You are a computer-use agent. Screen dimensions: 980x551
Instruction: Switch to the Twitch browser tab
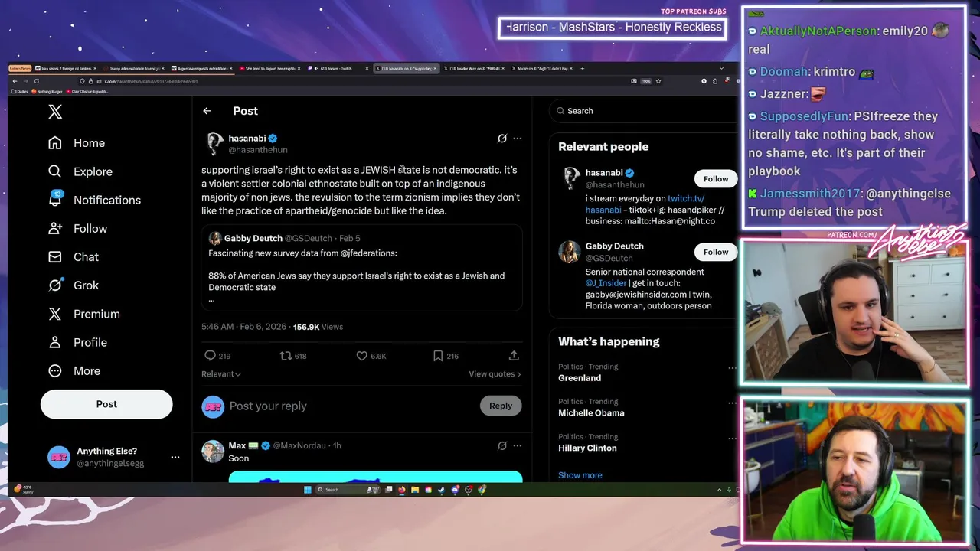[x=339, y=68]
